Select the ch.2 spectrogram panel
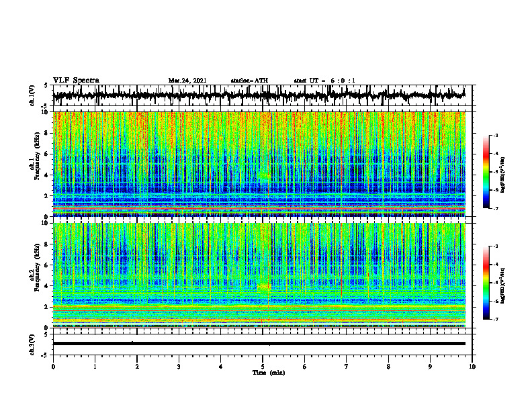The image size is (532, 411). tap(259, 275)
